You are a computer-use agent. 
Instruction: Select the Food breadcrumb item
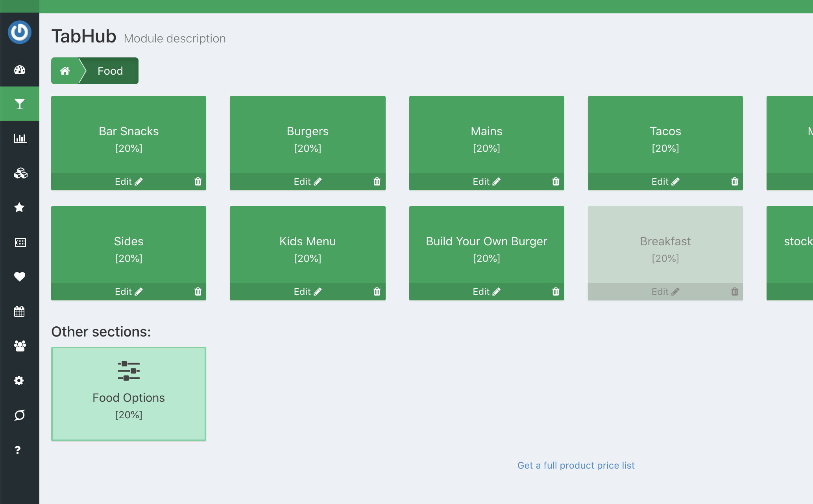110,71
